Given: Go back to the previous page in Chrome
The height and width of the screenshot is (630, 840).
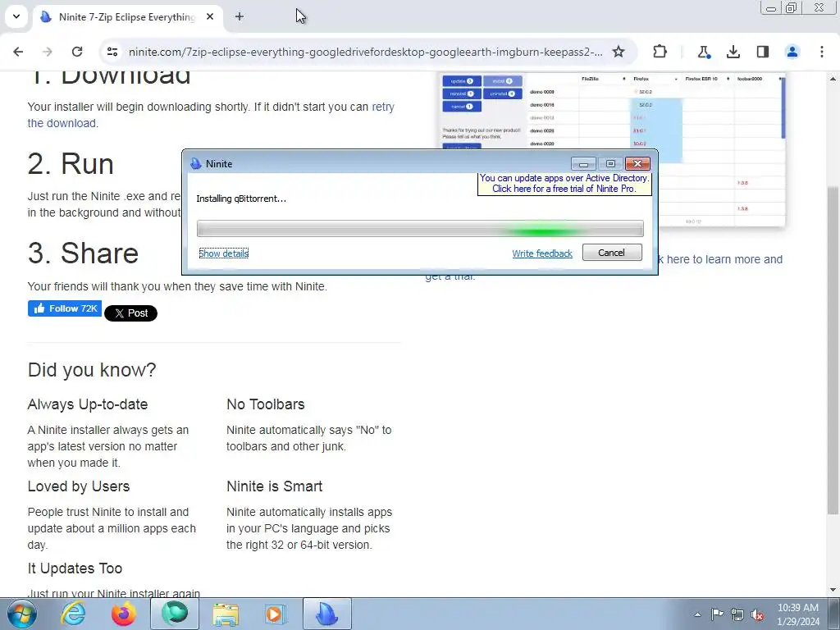Looking at the screenshot, I should coord(18,52).
